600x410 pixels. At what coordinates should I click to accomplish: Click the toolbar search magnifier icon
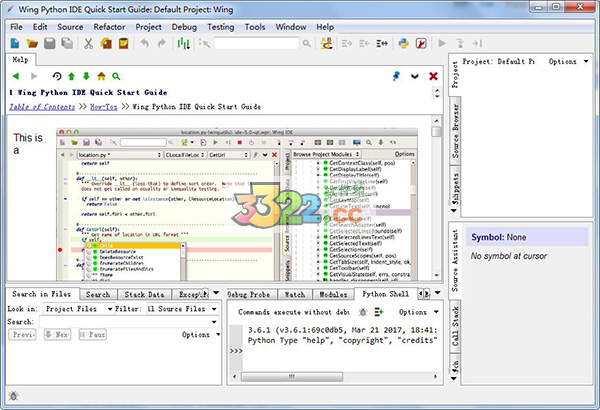coord(307,44)
